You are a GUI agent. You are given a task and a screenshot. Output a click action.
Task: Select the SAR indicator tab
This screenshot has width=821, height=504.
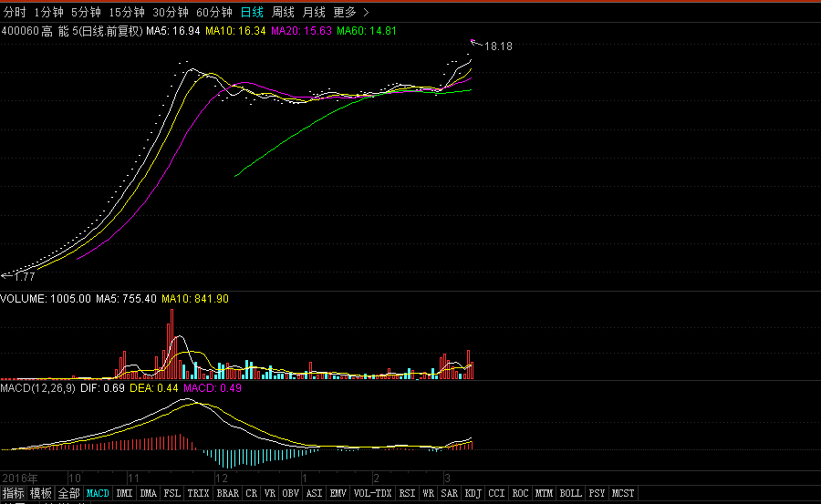click(x=449, y=493)
